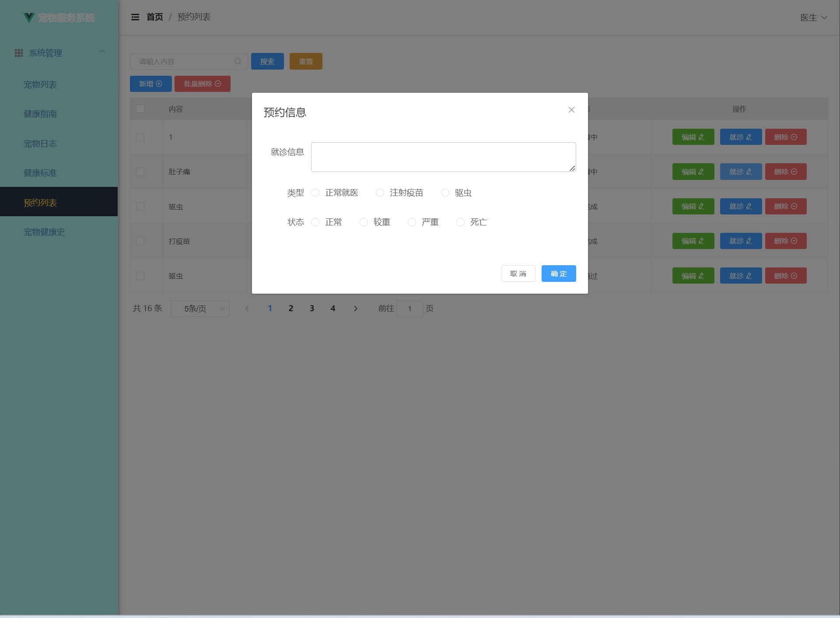Click the 确定 confirm button

click(x=558, y=274)
